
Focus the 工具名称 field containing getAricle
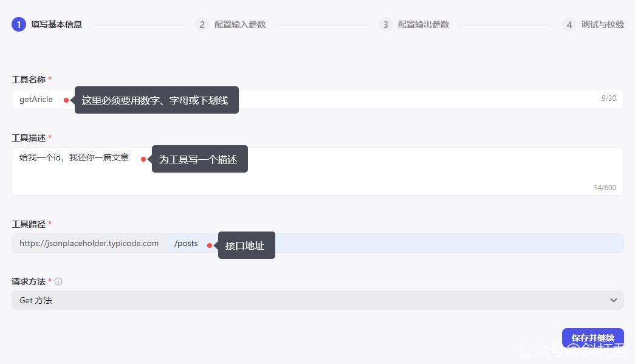point(317,99)
